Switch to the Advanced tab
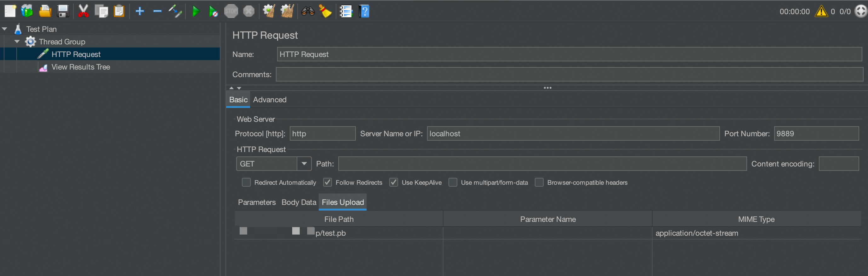This screenshot has width=868, height=276. click(270, 100)
